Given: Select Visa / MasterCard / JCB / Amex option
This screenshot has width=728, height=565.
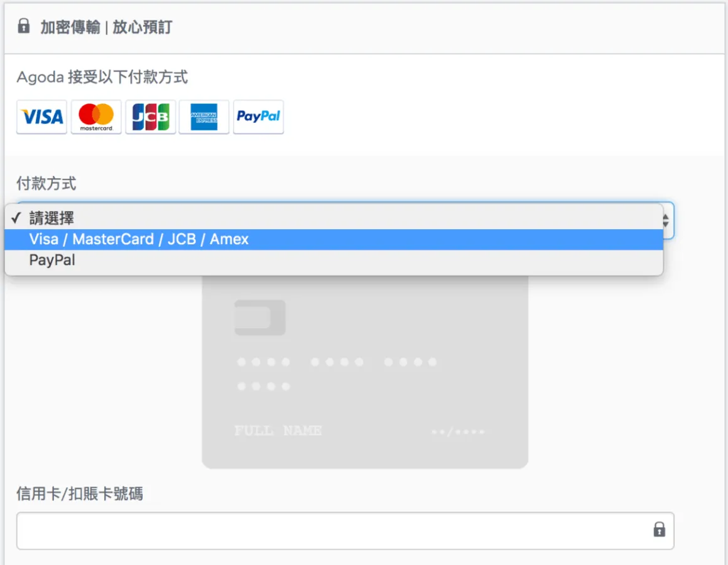Looking at the screenshot, I should [334, 239].
